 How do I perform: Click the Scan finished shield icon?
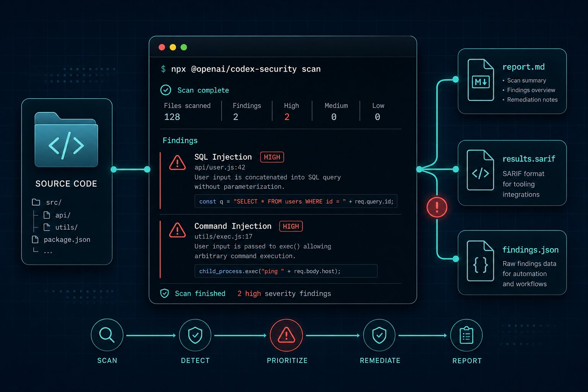165,293
